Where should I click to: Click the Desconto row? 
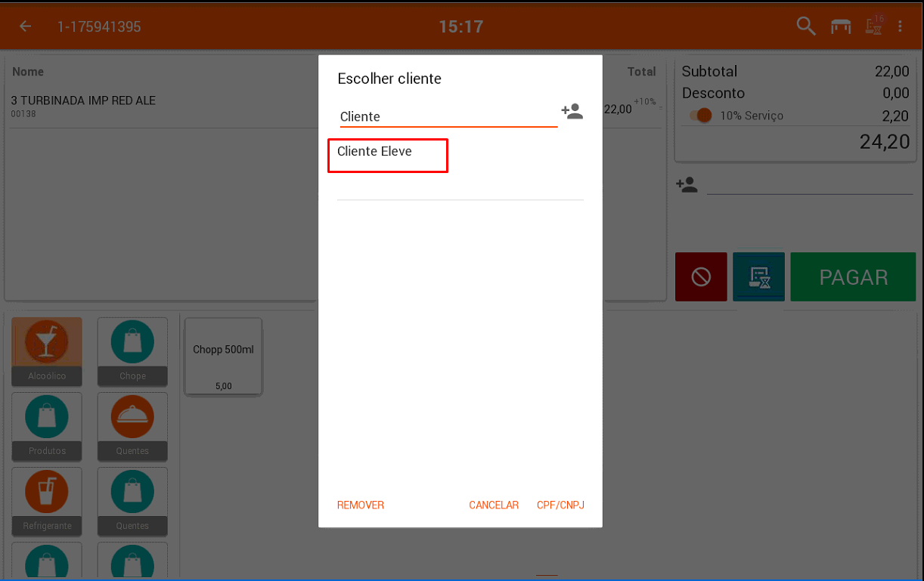coord(795,93)
